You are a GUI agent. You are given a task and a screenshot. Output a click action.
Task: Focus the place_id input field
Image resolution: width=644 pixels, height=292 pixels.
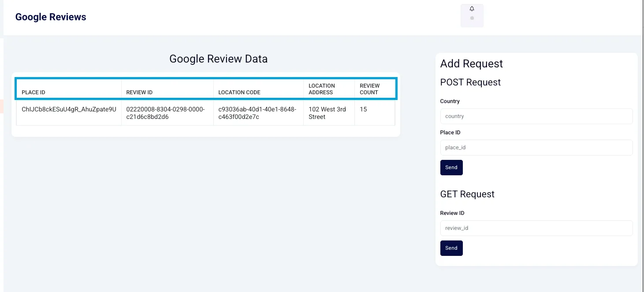point(536,148)
